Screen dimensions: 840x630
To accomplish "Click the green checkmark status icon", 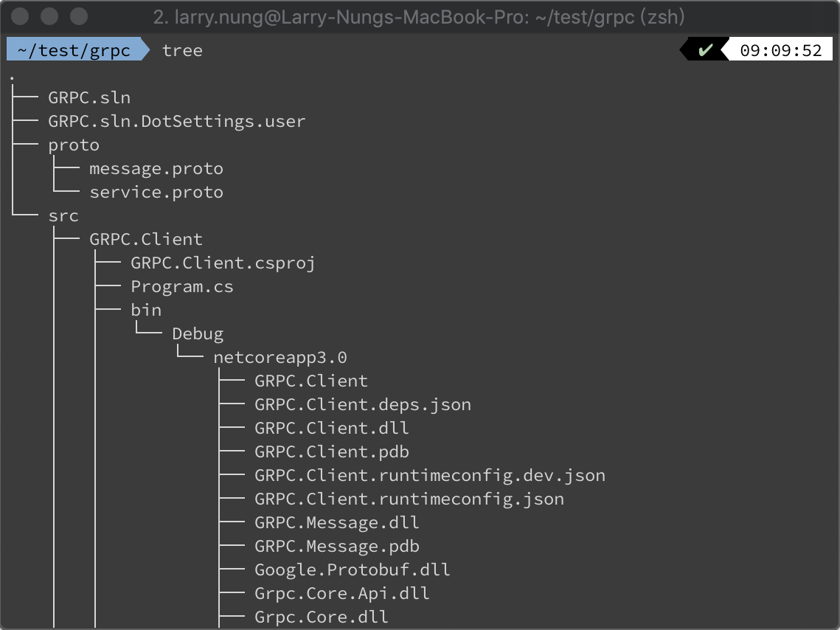I will [x=705, y=50].
